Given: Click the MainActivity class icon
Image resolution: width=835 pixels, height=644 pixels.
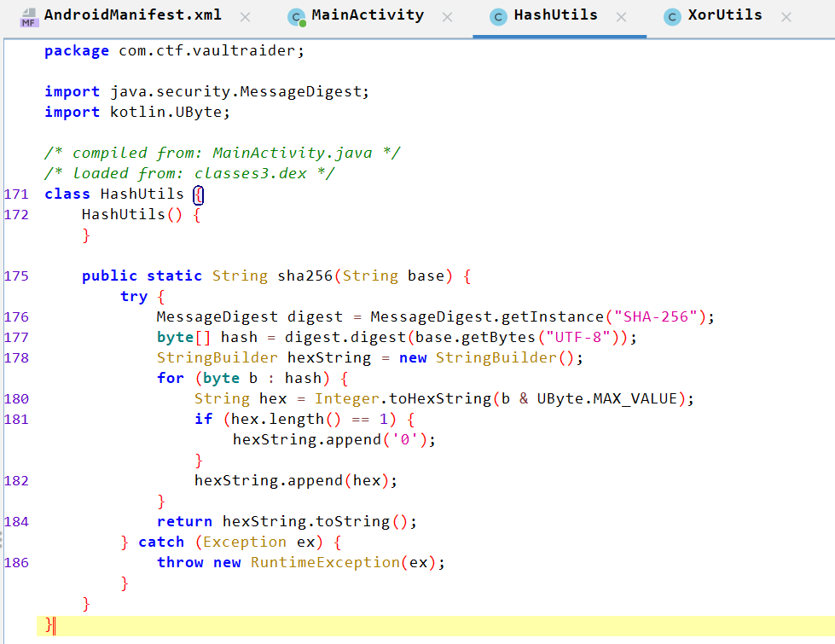Looking at the screenshot, I should (x=297, y=17).
